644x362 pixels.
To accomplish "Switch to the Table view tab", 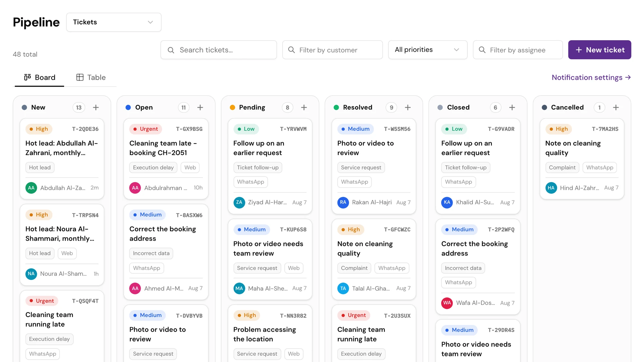I will coord(91,78).
